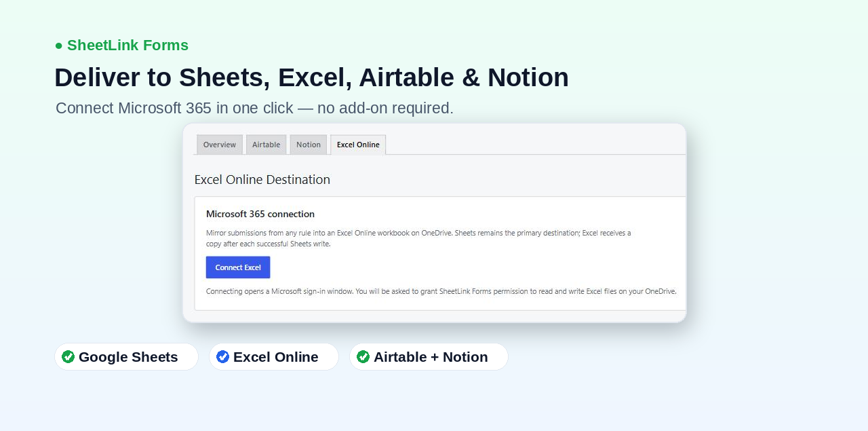Click the Connect Microsoft 365 in one click subtitle

coord(254,108)
